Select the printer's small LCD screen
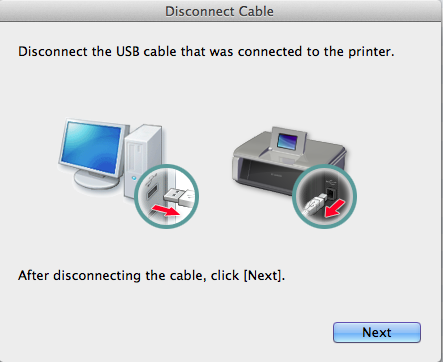Screen dimensions: 443x362 click(289, 141)
